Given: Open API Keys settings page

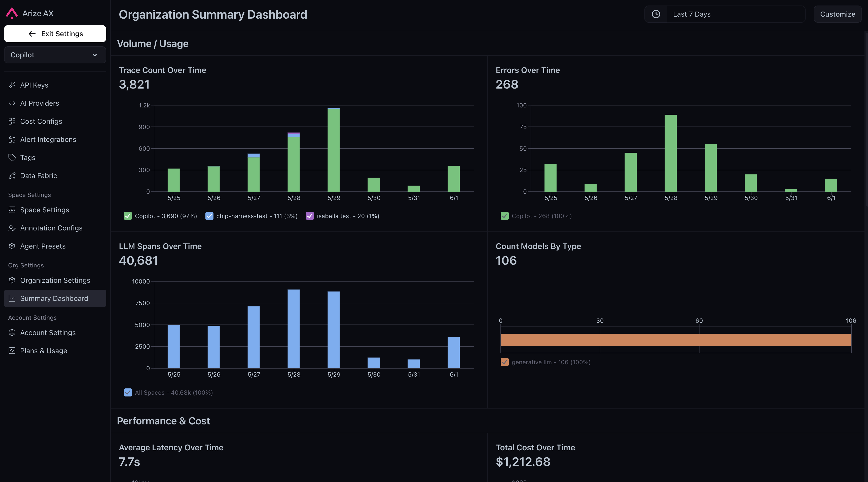Looking at the screenshot, I should pos(55,85).
